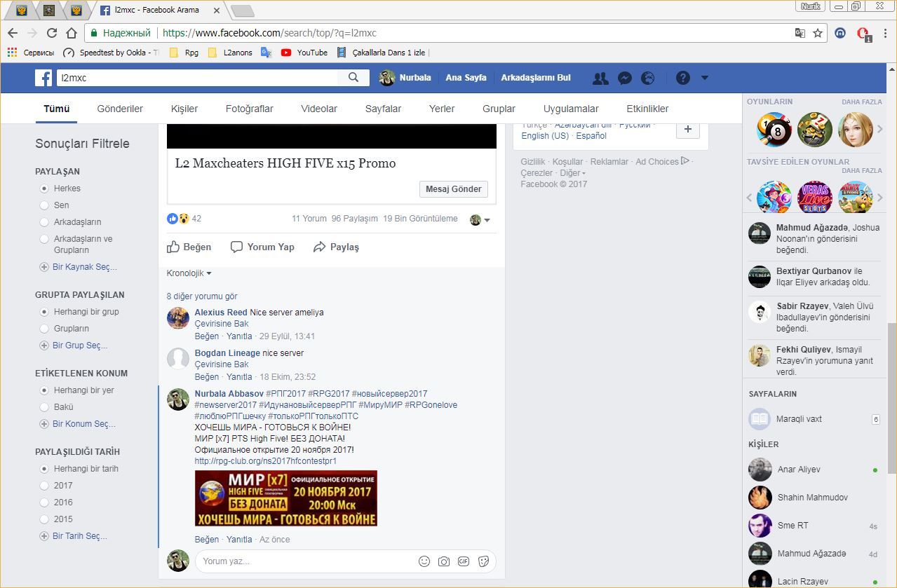Click Yorum Yap comment button

tap(262, 247)
